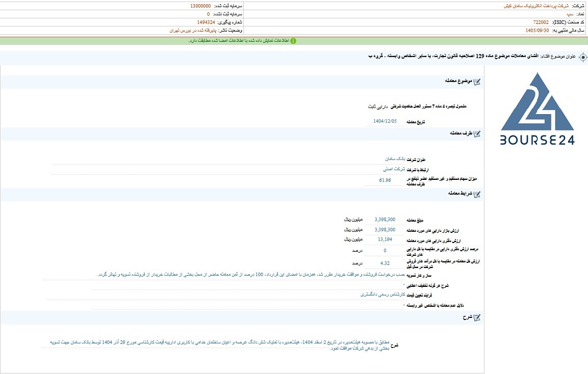The height and width of the screenshot is (374, 588).
Task: Select the book value 13,194
Action: 385,239
